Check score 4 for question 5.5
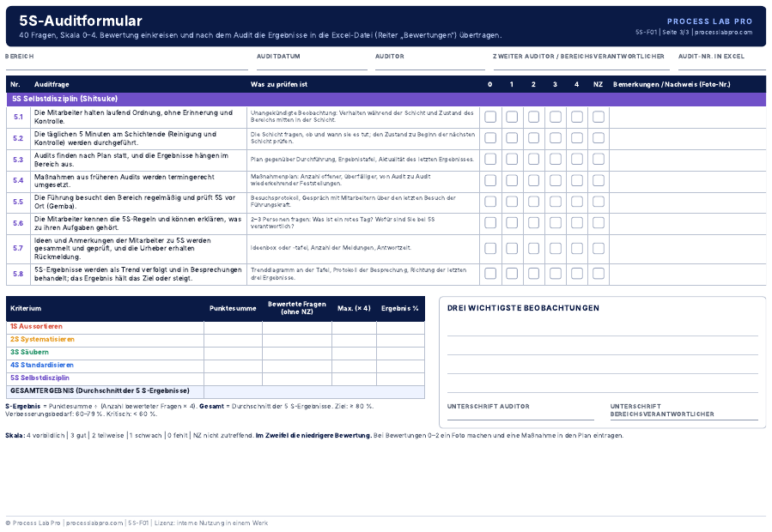 click(576, 202)
